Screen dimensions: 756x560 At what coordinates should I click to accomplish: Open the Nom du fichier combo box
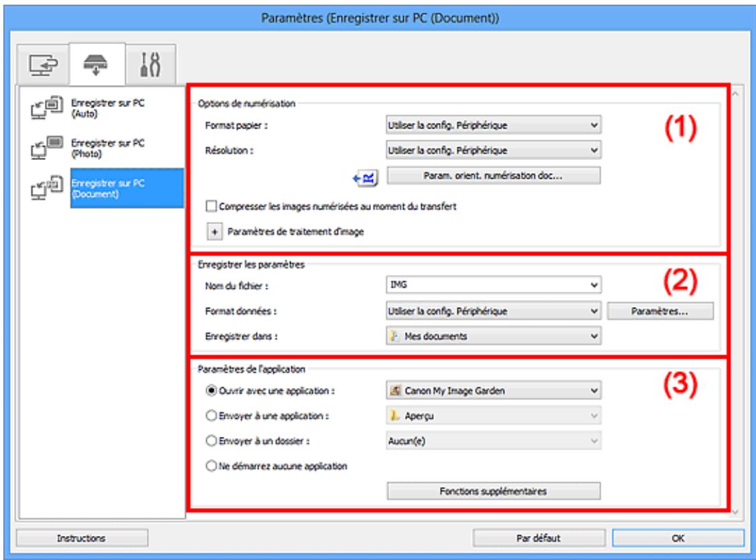point(494,285)
